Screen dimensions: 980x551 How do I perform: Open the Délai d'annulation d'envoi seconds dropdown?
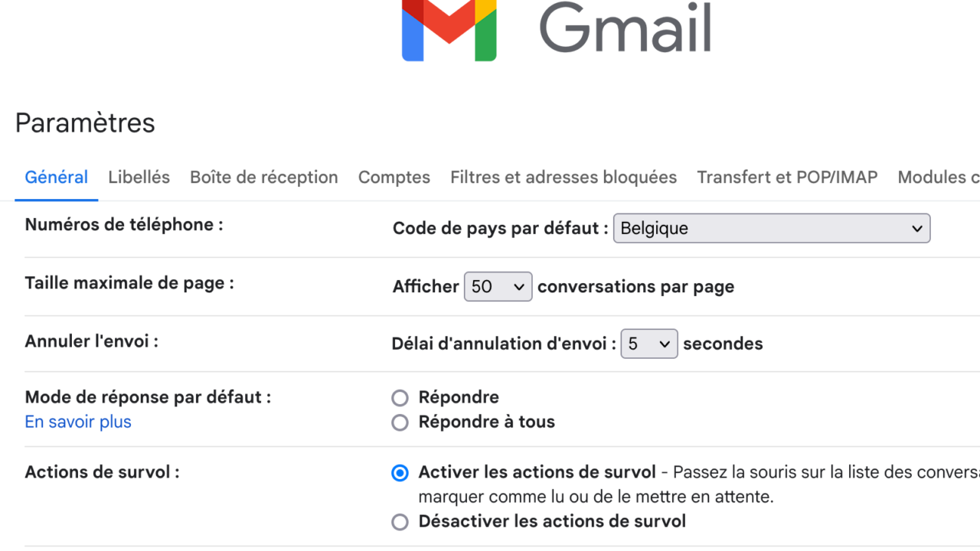[648, 344]
